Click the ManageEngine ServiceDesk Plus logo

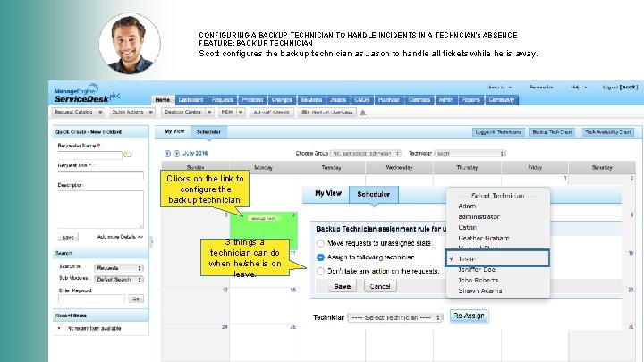[86, 94]
